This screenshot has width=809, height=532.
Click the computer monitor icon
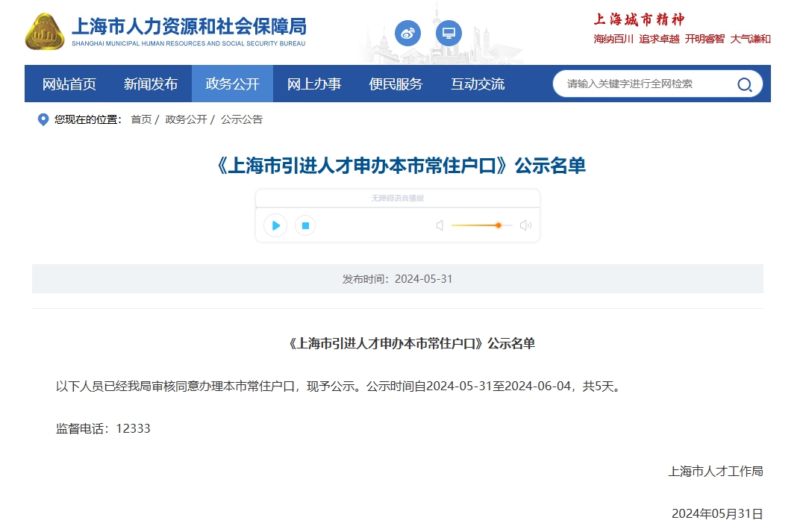click(x=449, y=33)
